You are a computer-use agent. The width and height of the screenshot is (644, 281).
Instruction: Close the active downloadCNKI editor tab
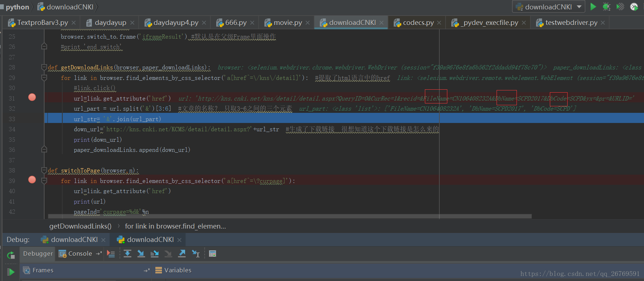click(381, 23)
